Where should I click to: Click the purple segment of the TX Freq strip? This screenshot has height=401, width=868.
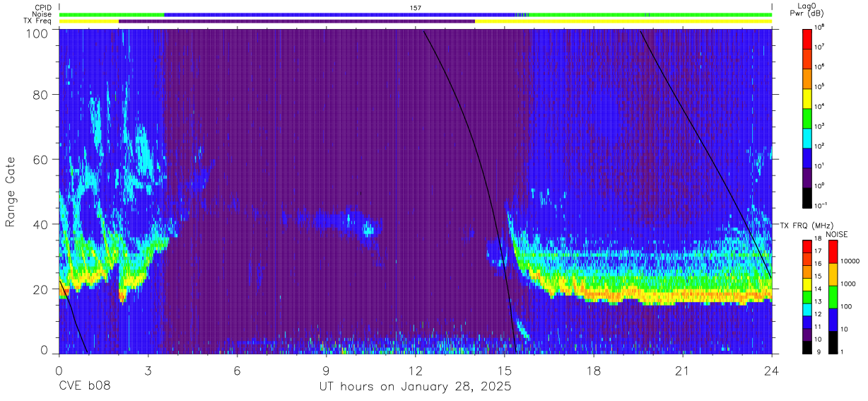click(x=297, y=21)
